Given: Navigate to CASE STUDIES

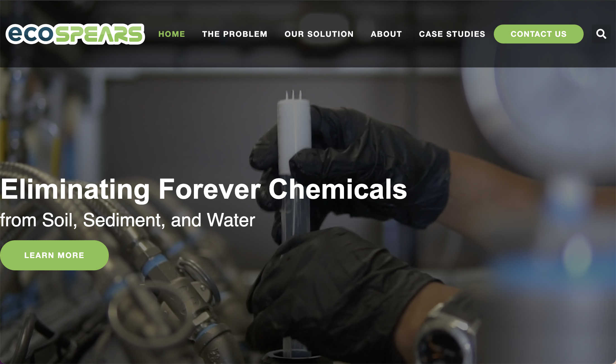Looking at the screenshot, I should (x=452, y=34).
